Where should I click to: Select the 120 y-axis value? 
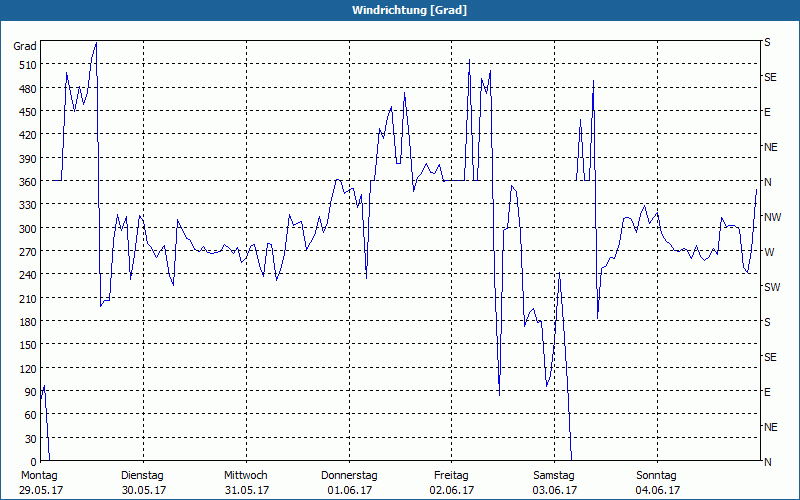pyautogui.click(x=28, y=368)
